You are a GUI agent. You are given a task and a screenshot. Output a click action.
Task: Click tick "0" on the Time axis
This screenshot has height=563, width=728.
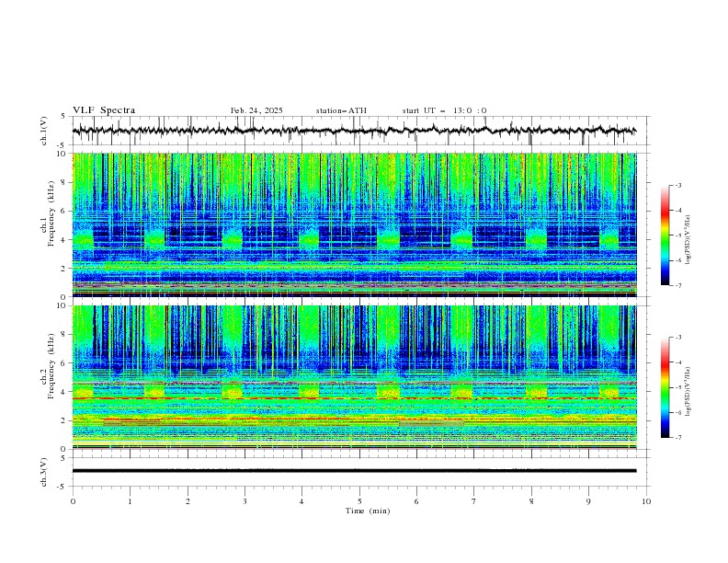73,501
